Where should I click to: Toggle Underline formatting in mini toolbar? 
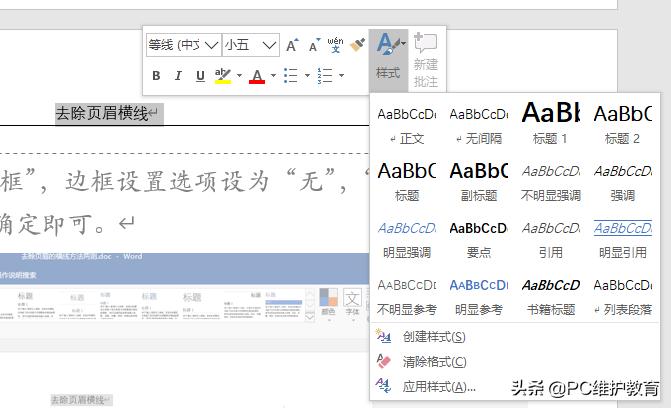pyautogui.click(x=200, y=76)
